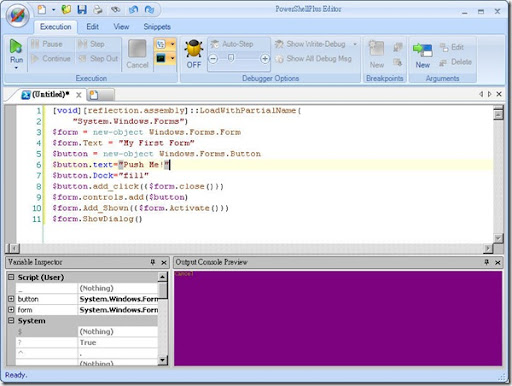
Task: Click the Continue execution button
Action: tap(51, 59)
